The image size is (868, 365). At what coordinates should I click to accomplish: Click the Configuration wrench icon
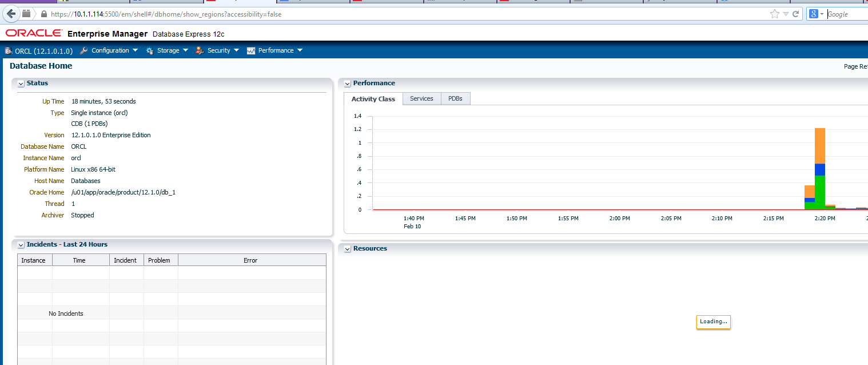(84, 50)
